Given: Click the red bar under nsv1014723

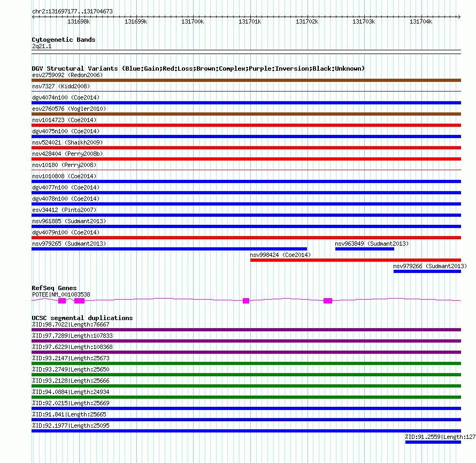Looking at the screenshot, I should 246,125.
